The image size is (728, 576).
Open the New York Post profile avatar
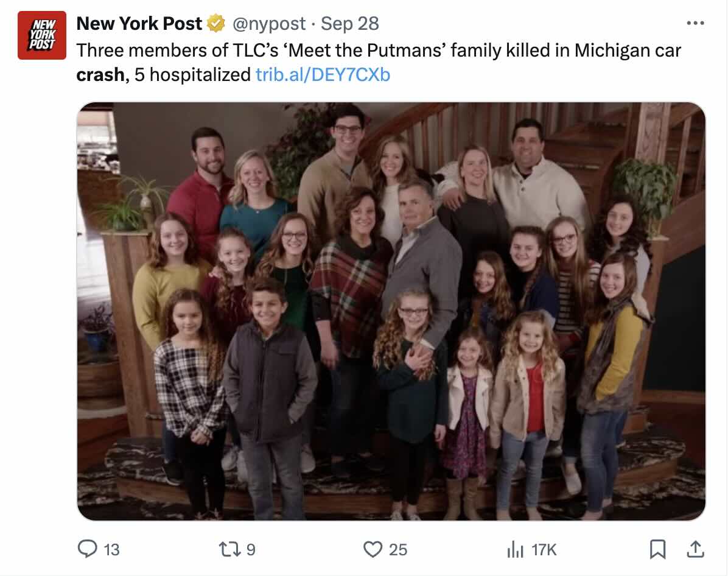tap(41, 35)
